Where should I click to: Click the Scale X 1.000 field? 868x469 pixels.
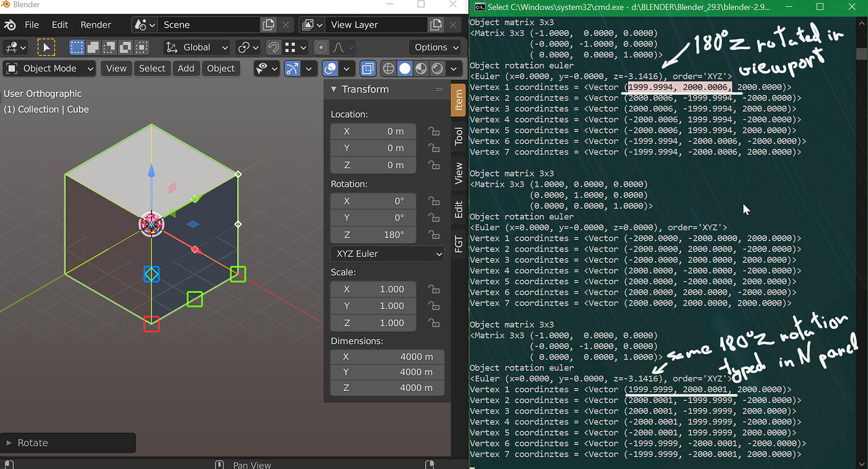[373, 289]
